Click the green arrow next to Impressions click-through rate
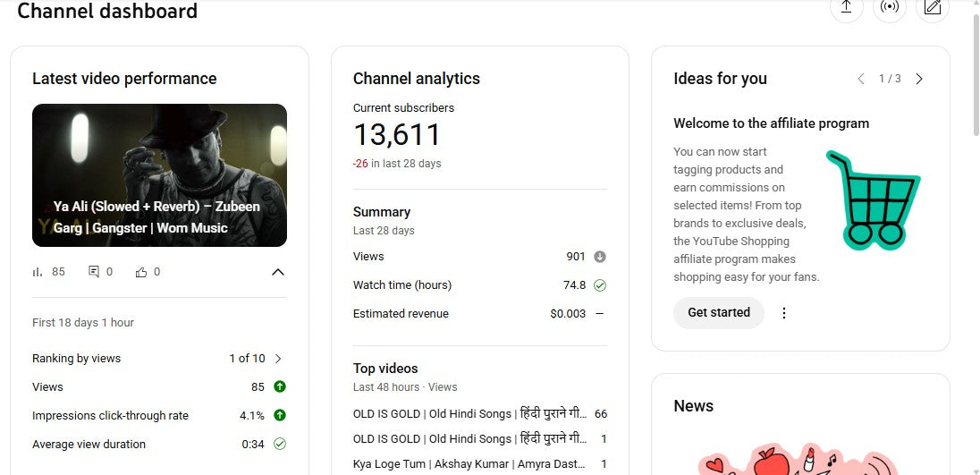980x475 pixels. (280, 415)
